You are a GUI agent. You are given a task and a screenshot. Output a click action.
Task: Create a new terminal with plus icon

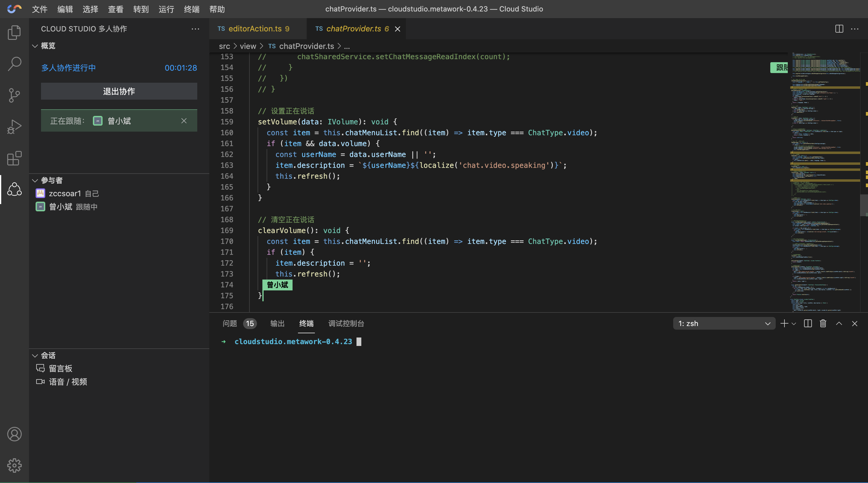(x=784, y=324)
